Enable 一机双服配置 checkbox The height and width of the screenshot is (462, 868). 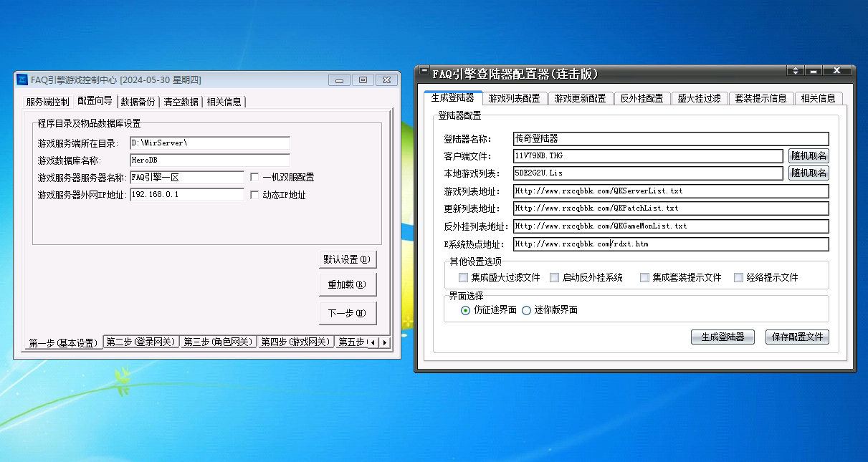(254, 177)
